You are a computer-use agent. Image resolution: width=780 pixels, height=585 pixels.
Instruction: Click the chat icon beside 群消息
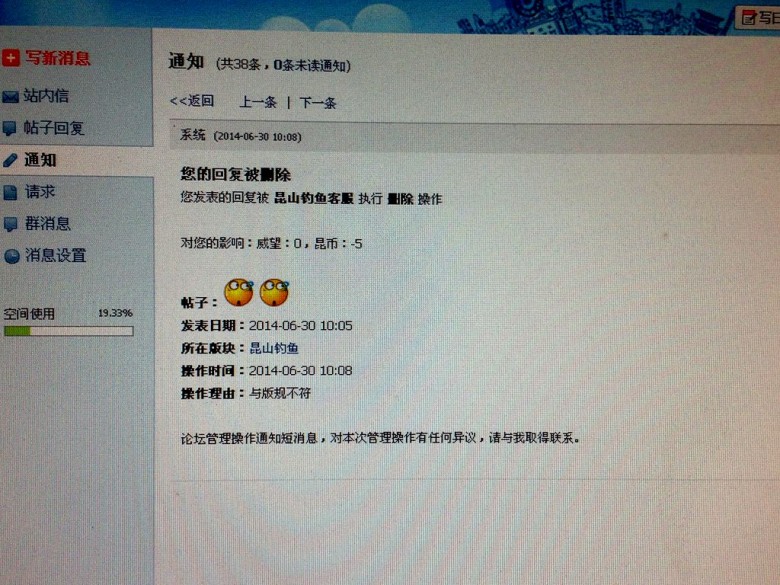click(10, 224)
